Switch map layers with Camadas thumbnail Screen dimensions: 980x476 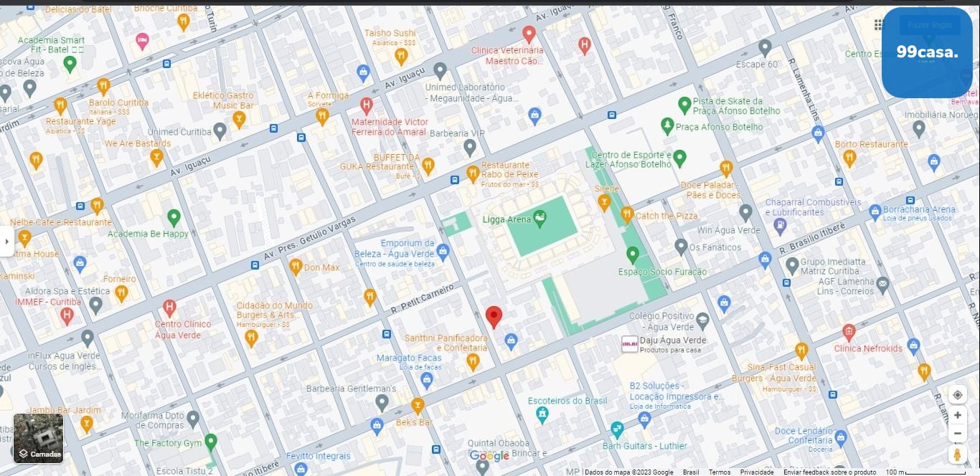coord(38,438)
